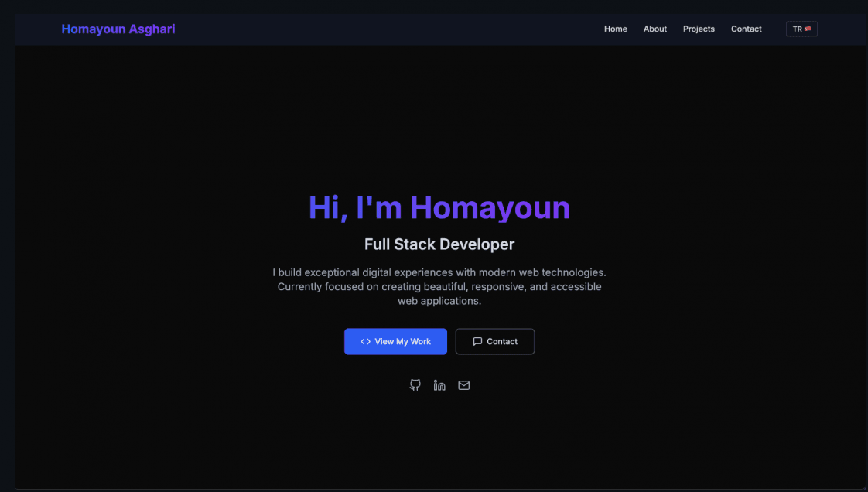Image resolution: width=868 pixels, height=492 pixels.
Task: Click the hero description paragraph text
Action: point(439,287)
